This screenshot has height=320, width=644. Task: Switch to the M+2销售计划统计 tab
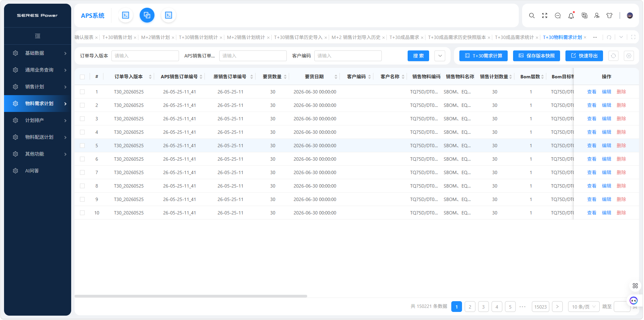[x=246, y=37]
